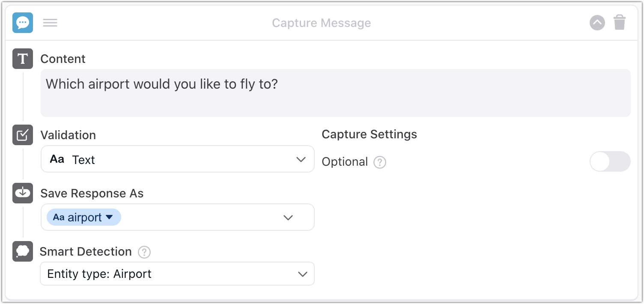The height and width of the screenshot is (304, 644).
Task: Open the Validation Text dropdown
Action: [178, 159]
